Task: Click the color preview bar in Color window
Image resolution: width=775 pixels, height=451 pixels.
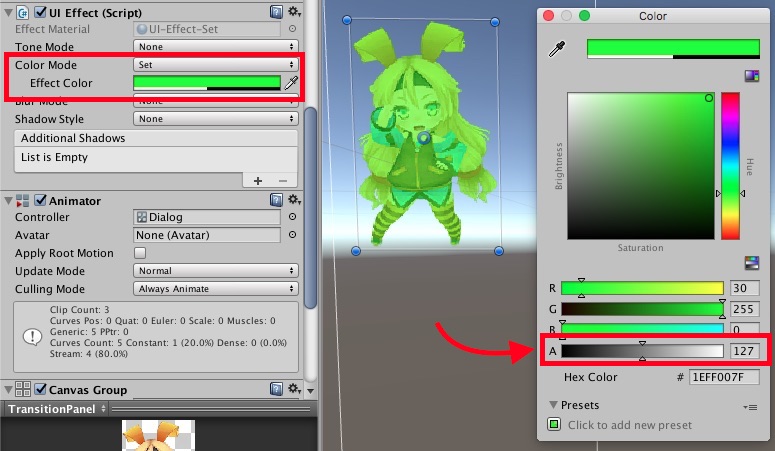Action: point(673,49)
